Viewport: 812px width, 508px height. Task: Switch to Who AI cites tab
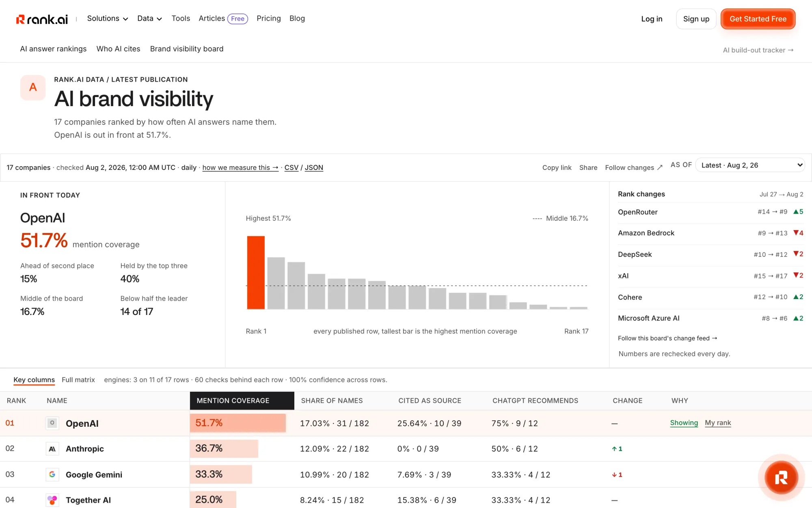coord(118,49)
